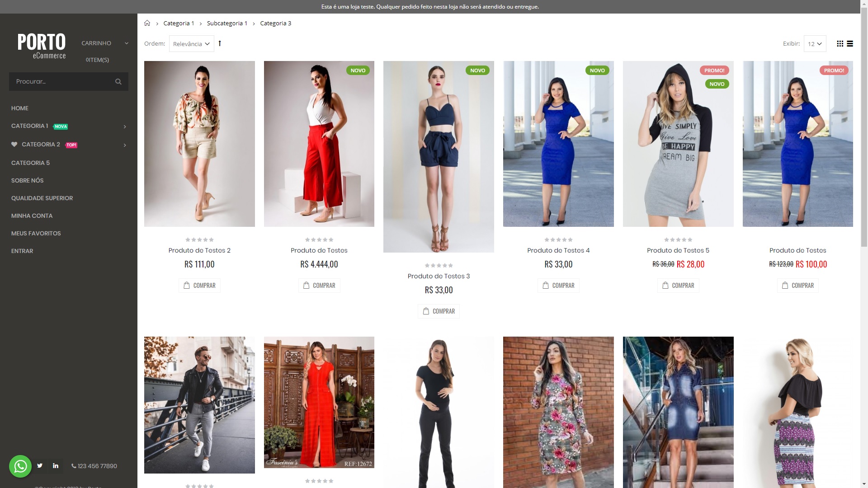Screen dimensions: 868x488
Task: Click Subcategoria 1 breadcrumb link
Action: coord(227,23)
